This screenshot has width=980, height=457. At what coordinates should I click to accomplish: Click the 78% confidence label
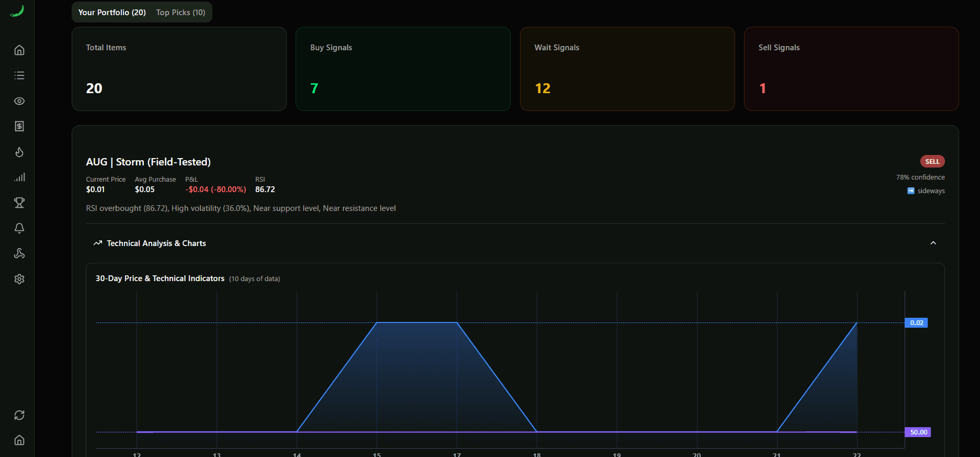[x=920, y=177]
